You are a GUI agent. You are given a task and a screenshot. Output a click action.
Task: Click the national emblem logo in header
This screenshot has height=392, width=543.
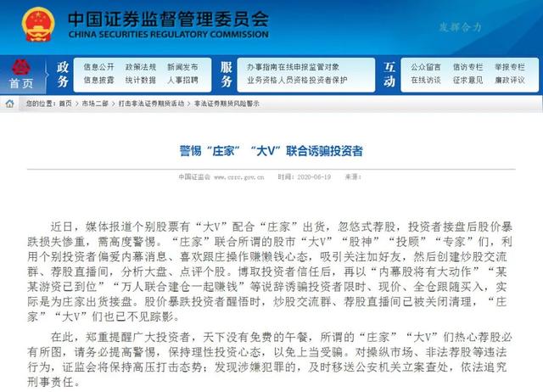38,25
